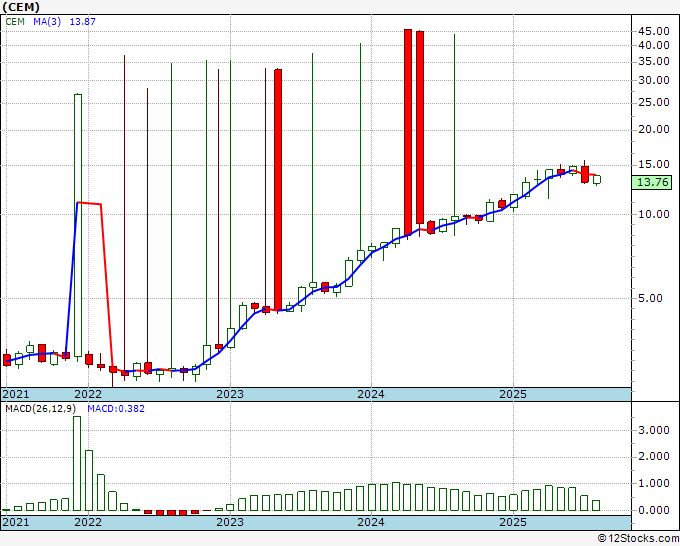Click the 3.000 MACD axis label
Image resolution: width=680 pixels, height=546 pixels.
pos(654,430)
